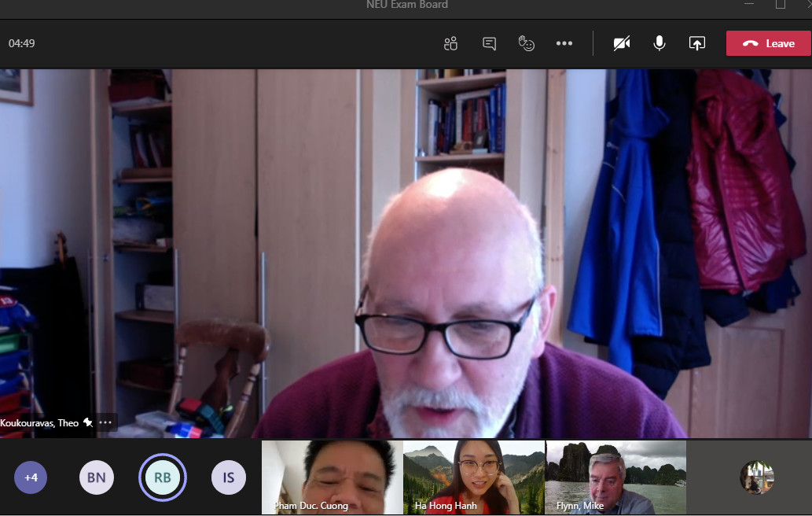Open the More actions ellipsis menu
This screenshot has height=516, width=812.
(564, 43)
